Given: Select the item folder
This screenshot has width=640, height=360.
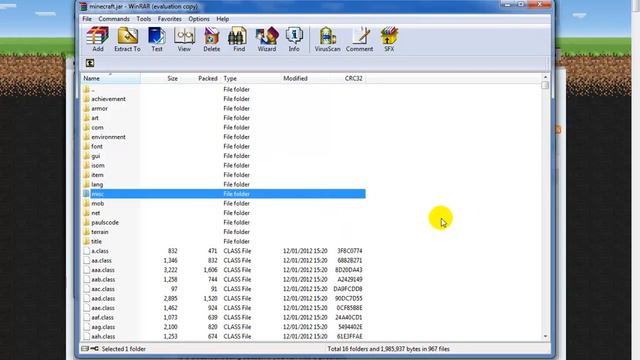Looking at the screenshot, I should tap(224, 175).
